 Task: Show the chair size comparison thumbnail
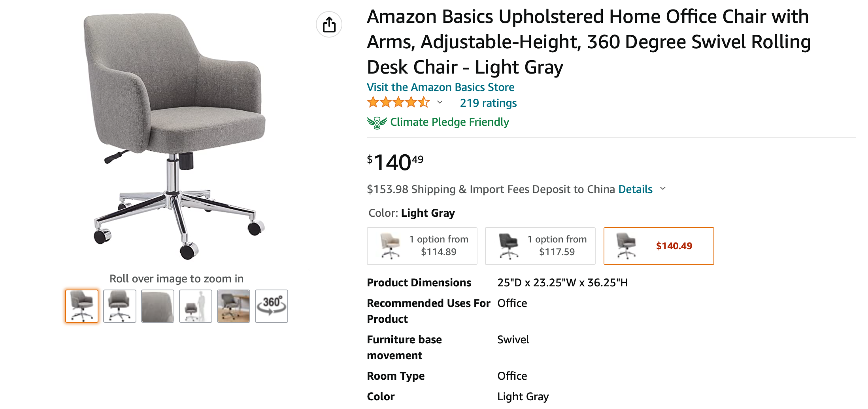coord(196,306)
